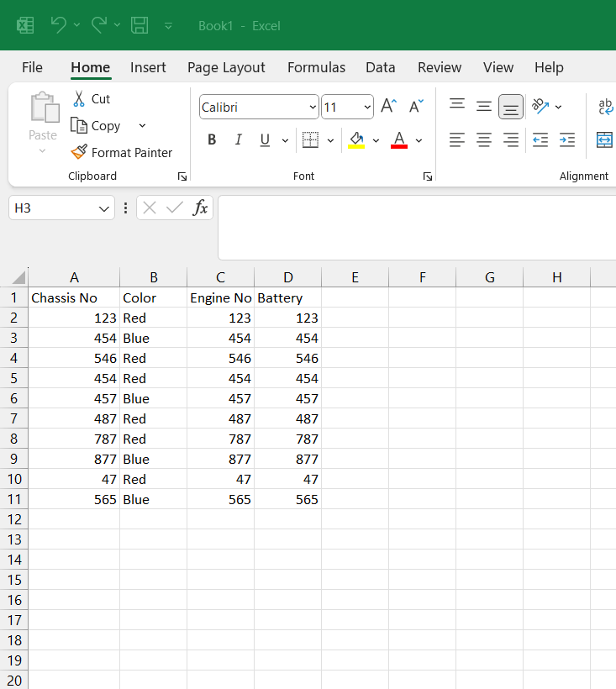Open the Name Box dropdown arrow
This screenshot has width=616, height=689.
click(104, 208)
